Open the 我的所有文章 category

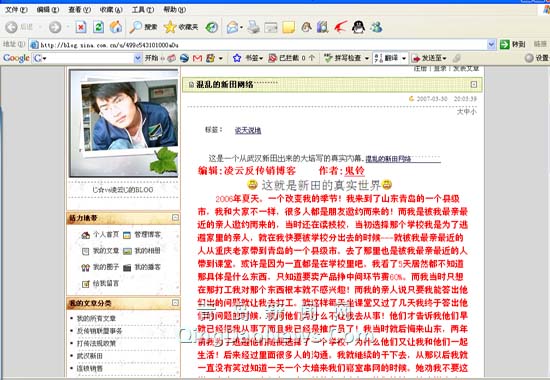(x=96, y=319)
